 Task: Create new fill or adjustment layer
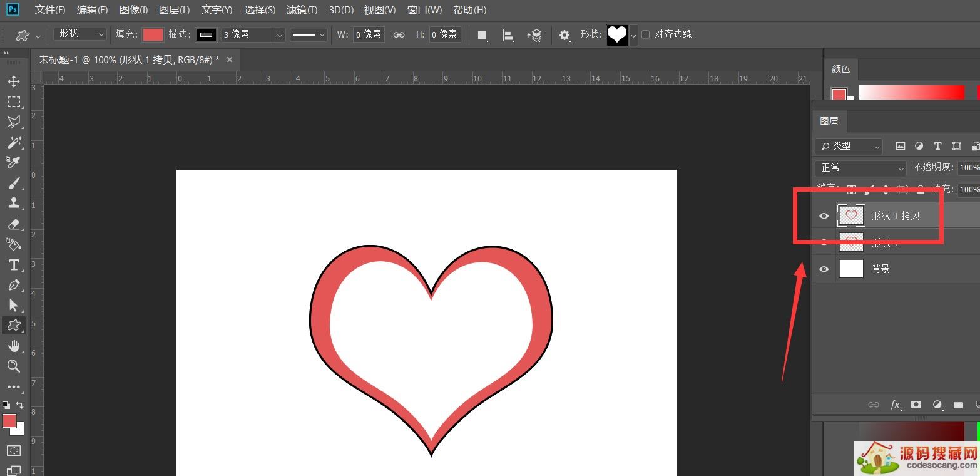click(x=937, y=405)
